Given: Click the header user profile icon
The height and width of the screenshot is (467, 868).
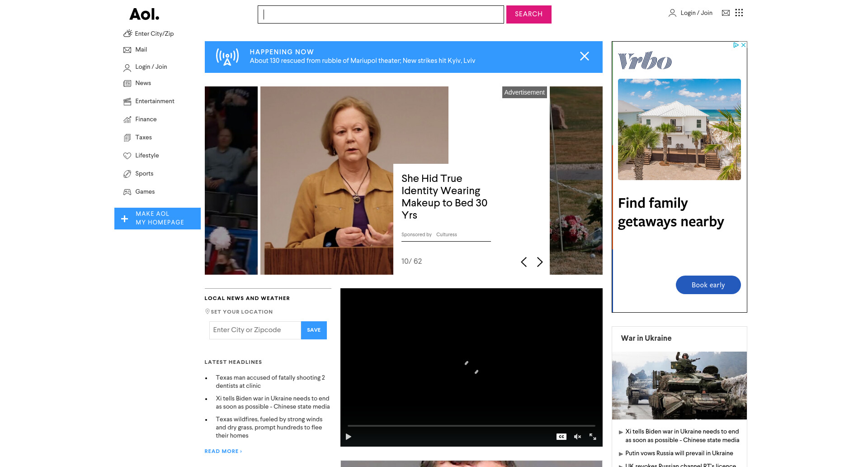Looking at the screenshot, I should tap(672, 13).
